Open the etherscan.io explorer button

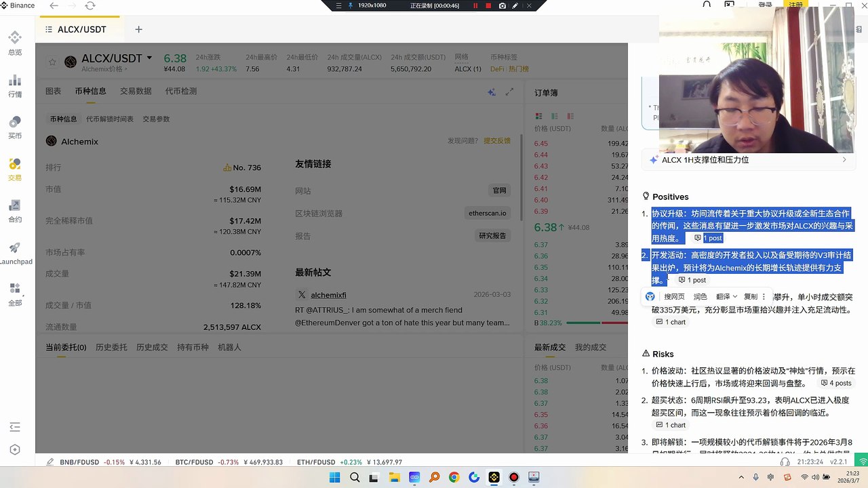point(487,213)
